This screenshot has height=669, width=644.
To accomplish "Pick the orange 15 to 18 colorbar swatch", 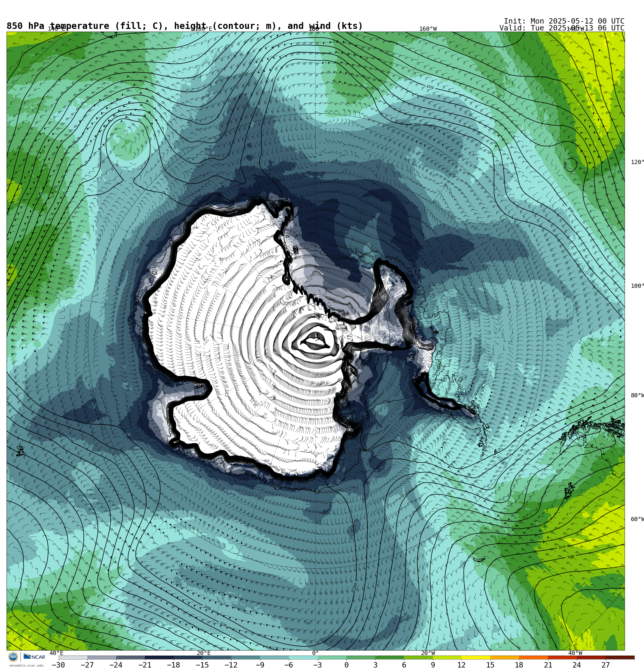I will point(505,657).
